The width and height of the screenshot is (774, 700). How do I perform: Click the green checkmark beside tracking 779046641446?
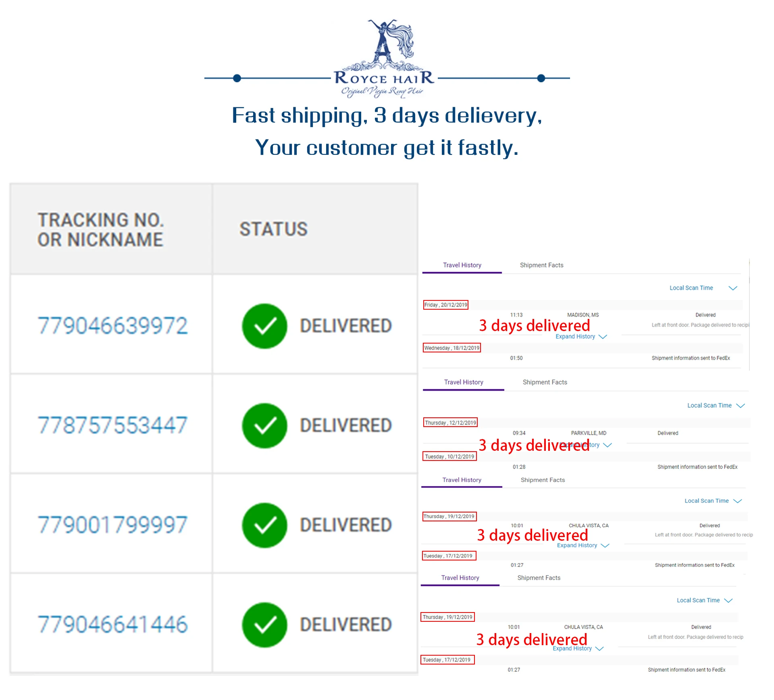[264, 625]
